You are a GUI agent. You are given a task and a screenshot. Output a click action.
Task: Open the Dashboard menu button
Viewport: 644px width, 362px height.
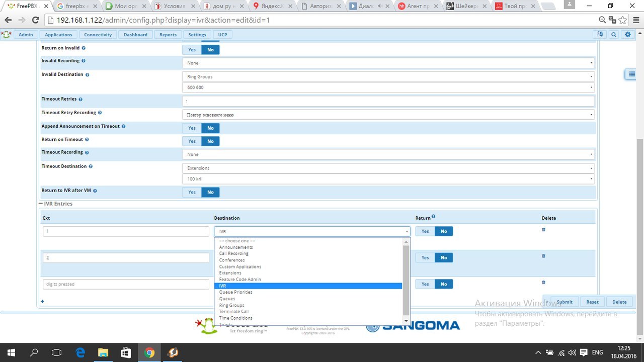coord(135,35)
